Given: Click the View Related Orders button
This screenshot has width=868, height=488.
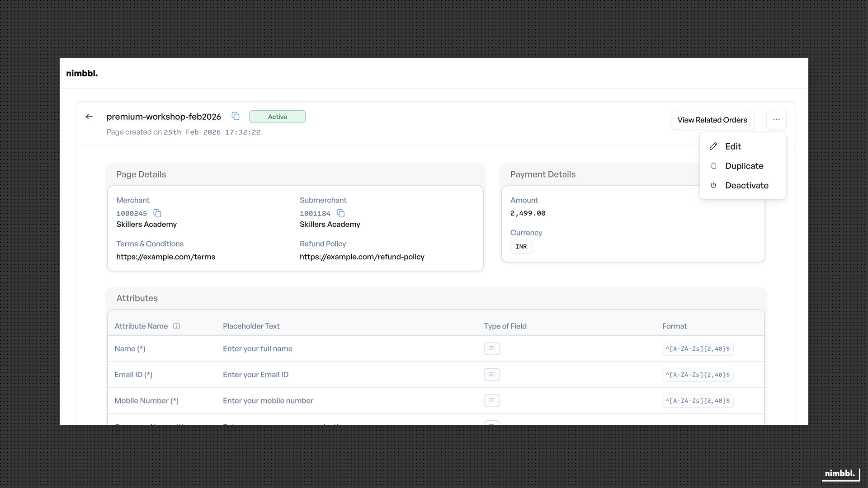Looking at the screenshot, I should (x=712, y=120).
